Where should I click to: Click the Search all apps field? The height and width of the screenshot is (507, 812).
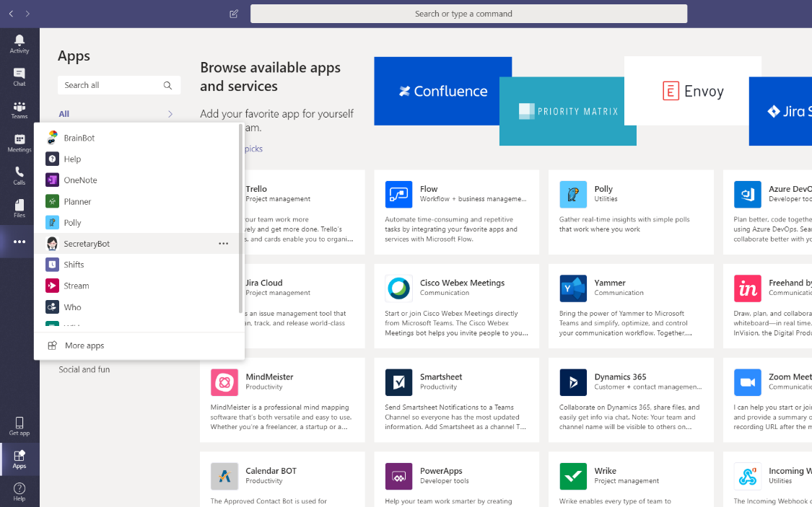pyautogui.click(x=112, y=85)
